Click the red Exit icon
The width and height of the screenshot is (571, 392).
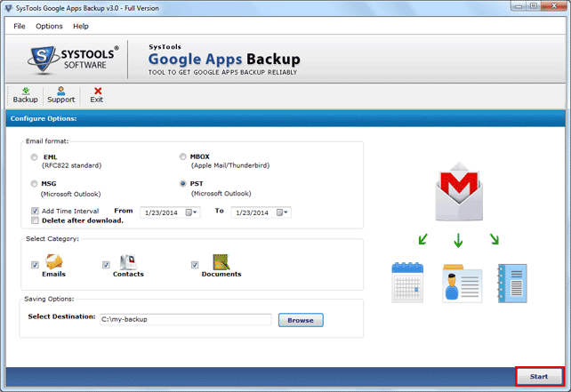coord(98,91)
